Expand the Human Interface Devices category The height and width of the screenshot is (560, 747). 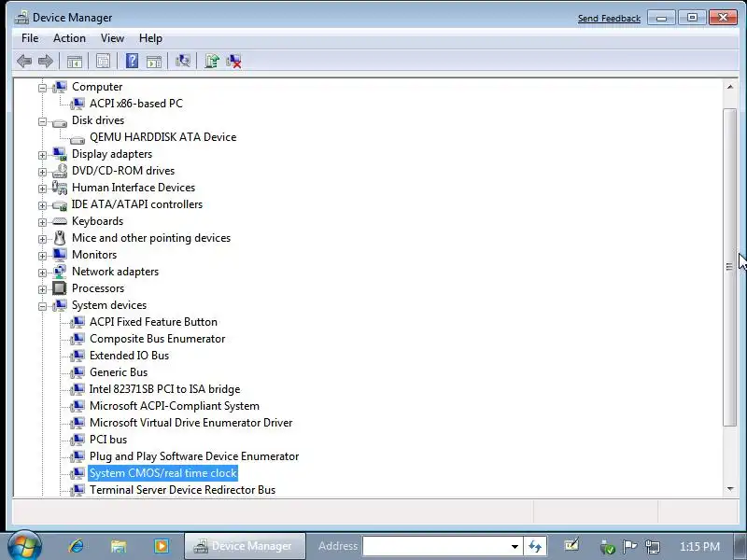pos(42,189)
